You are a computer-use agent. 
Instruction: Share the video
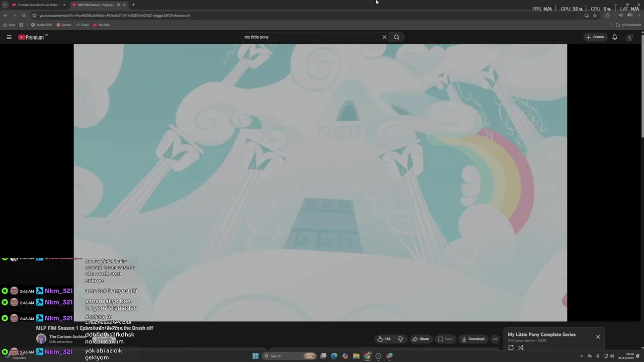[x=421, y=339]
